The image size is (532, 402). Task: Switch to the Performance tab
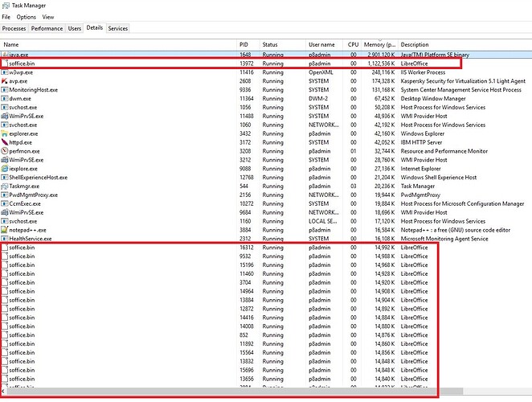(47, 28)
